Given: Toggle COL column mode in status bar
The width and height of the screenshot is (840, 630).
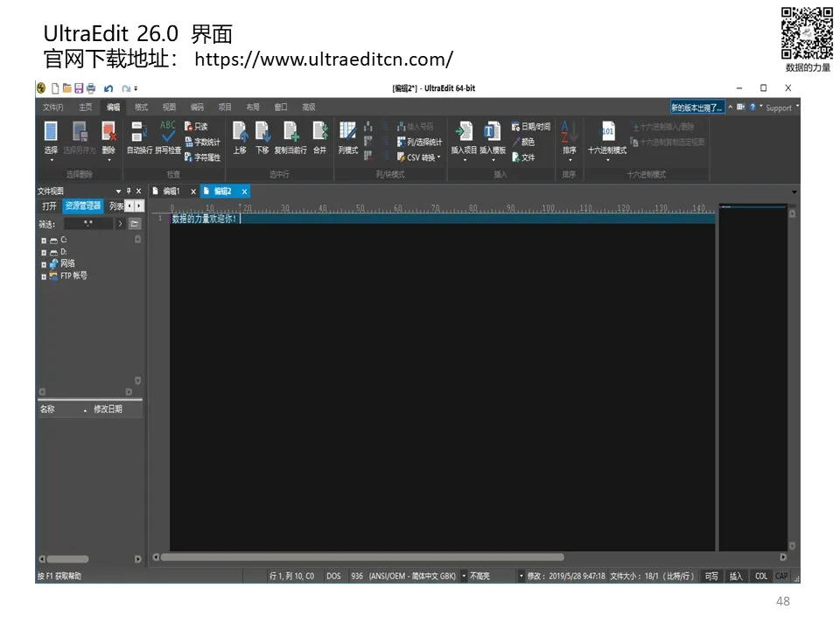Looking at the screenshot, I should 761,577.
